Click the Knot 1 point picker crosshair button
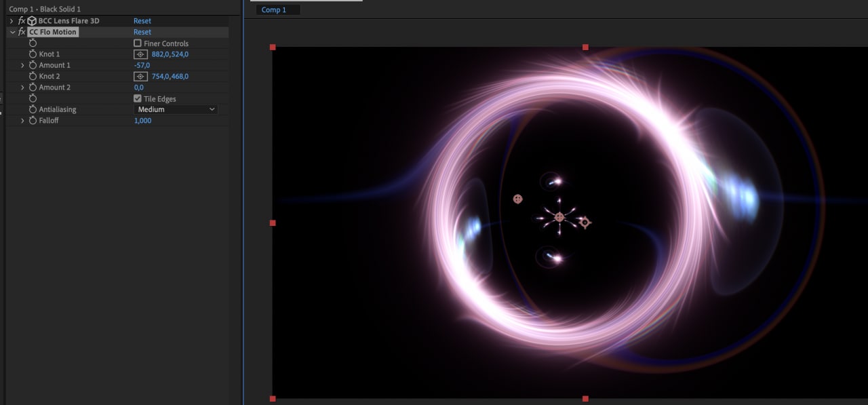Viewport: 868px width, 405px height. tap(140, 54)
